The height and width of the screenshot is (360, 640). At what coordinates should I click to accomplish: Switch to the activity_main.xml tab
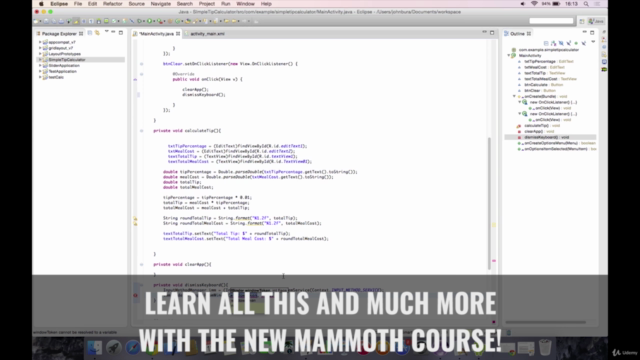tap(207, 33)
